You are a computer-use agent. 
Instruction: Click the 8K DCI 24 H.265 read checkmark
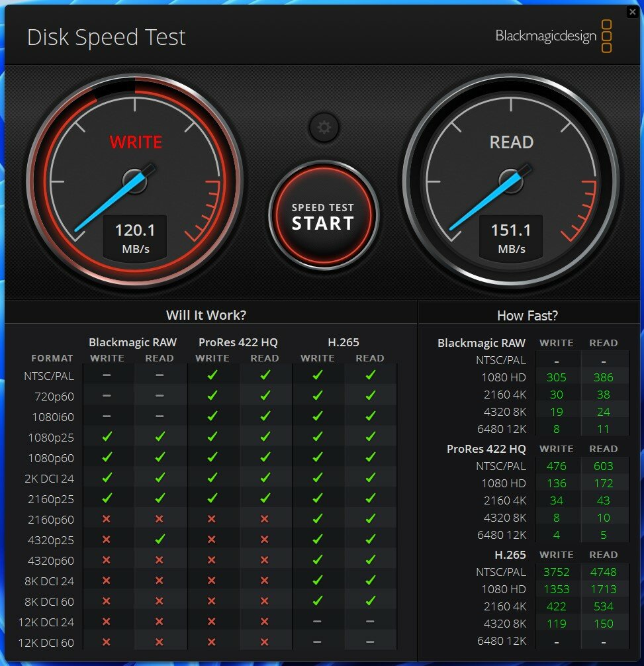(x=371, y=580)
